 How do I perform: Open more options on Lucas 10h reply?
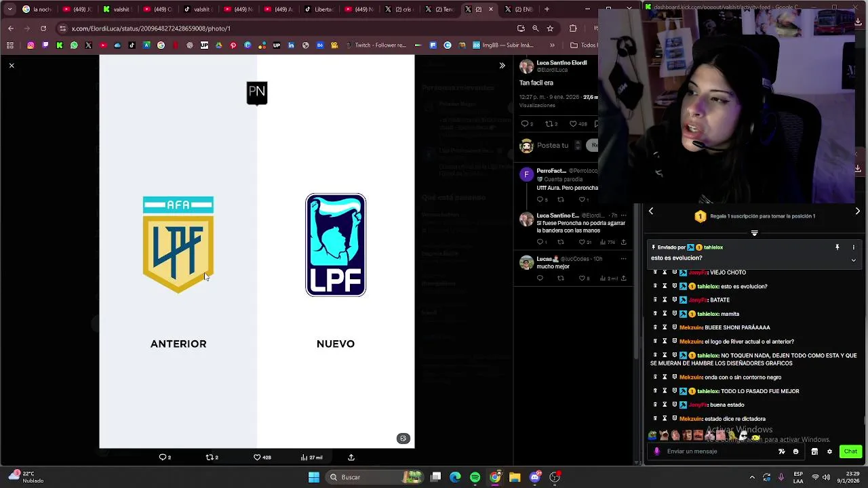624,259
